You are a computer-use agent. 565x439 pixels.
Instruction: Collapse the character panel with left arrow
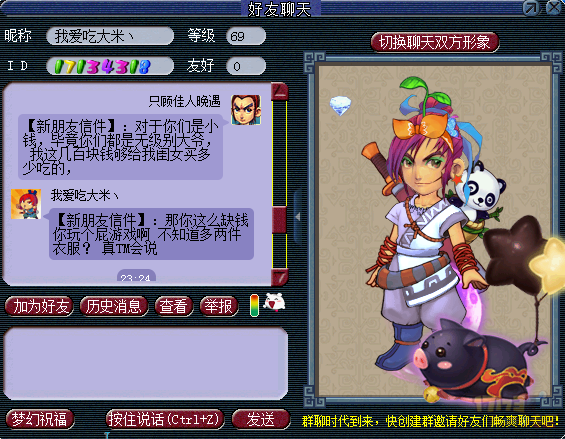[x=298, y=217]
